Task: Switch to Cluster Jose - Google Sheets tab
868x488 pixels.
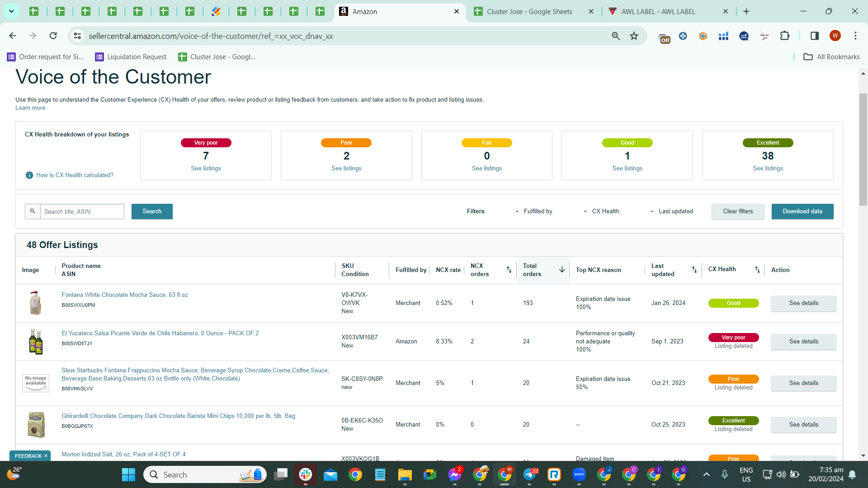Action: tap(533, 12)
